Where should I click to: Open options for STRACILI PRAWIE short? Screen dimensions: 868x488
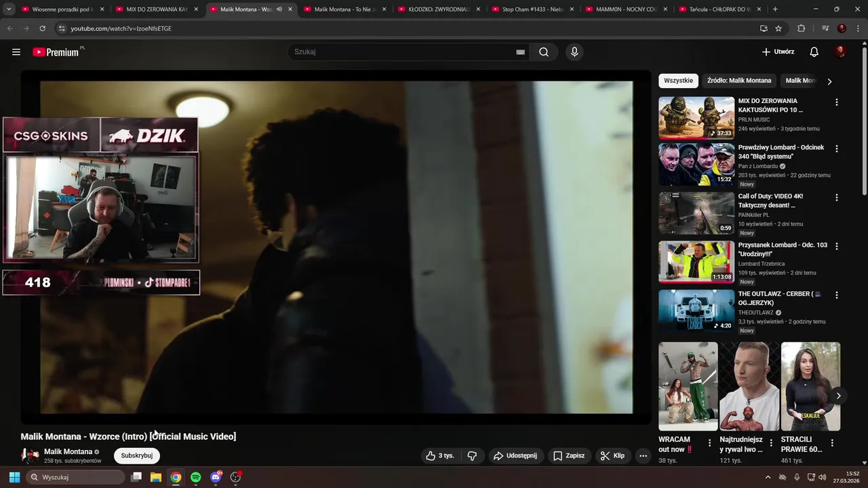(832, 443)
